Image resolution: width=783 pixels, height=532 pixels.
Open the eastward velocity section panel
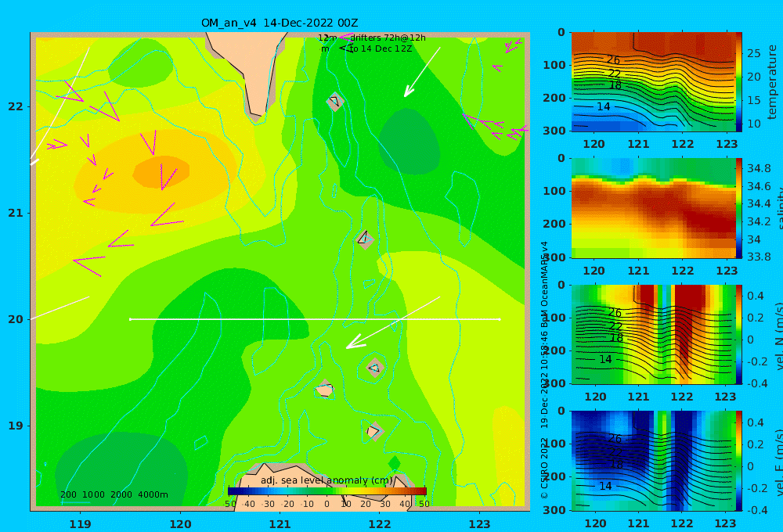(x=653, y=461)
